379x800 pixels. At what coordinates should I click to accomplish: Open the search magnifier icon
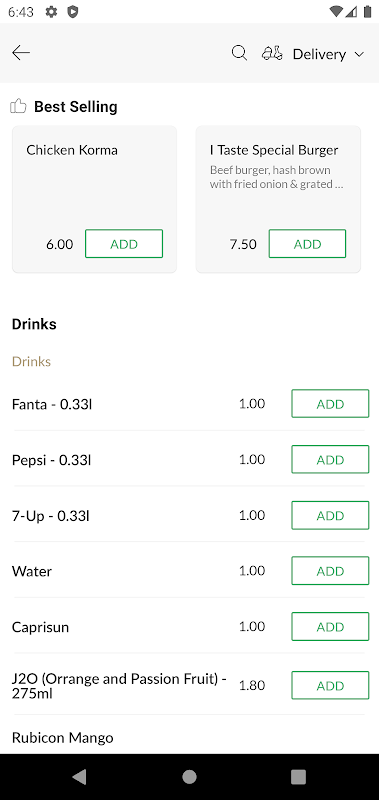239,53
